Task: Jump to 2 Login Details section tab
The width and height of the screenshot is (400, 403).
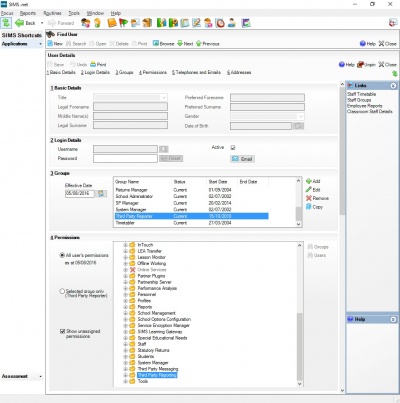Action: click(95, 72)
